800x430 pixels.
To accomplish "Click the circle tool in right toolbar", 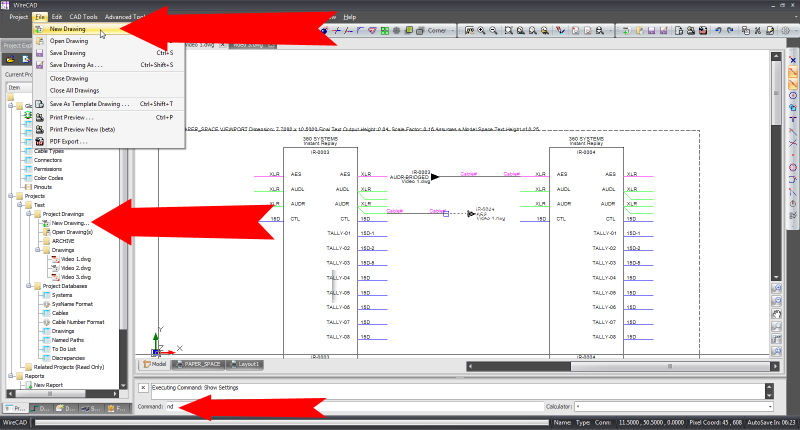I will (793, 96).
